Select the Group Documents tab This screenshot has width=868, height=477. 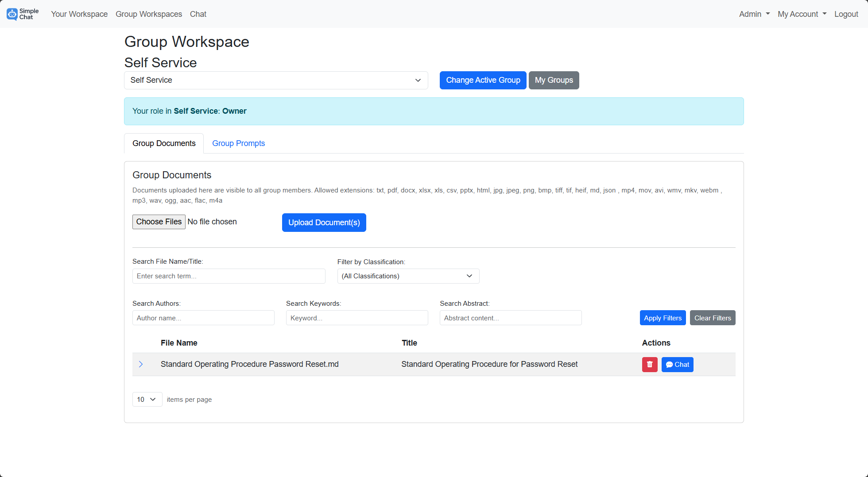click(164, 143)
